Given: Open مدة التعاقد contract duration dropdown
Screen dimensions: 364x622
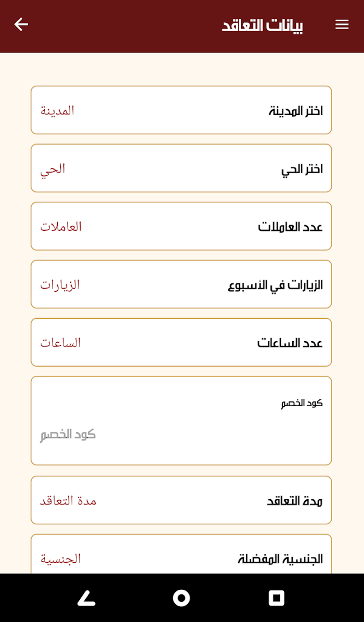Looking at the screenshot, I should click(x=181, y=500).
